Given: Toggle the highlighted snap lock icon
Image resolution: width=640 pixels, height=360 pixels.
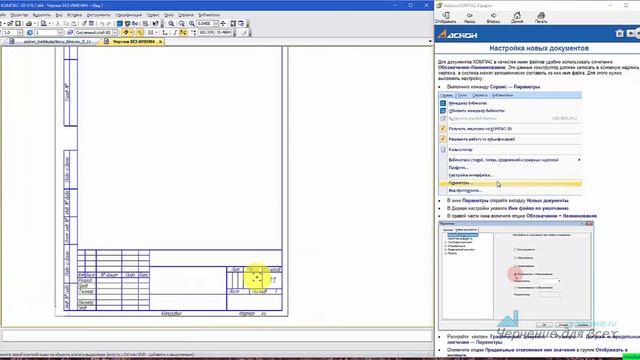Looking at the screenshot, I should (139, 32).
